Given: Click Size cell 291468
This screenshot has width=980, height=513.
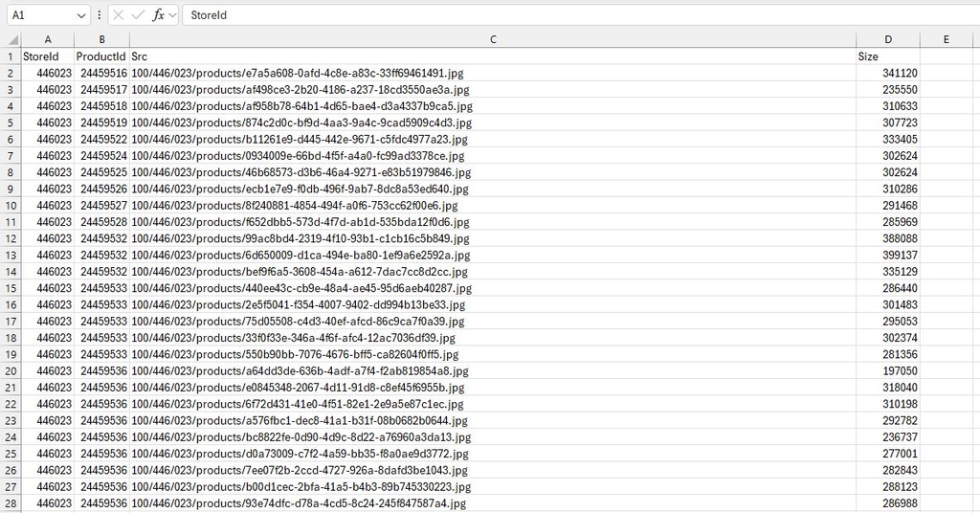Looking at the screenshot, I should (x=887, y=206).
